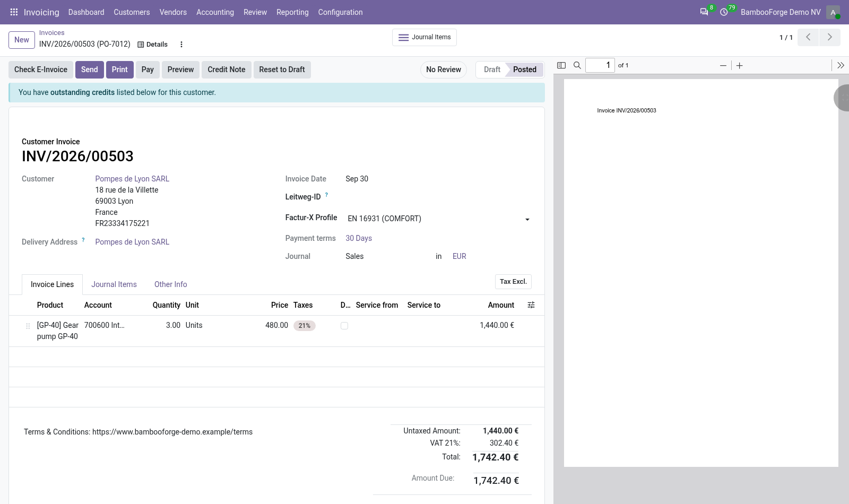Image resolution: width=849 pixels, height=504 pixels.
Task: Open the actions kebab menu
Action: tap(181, 45)
